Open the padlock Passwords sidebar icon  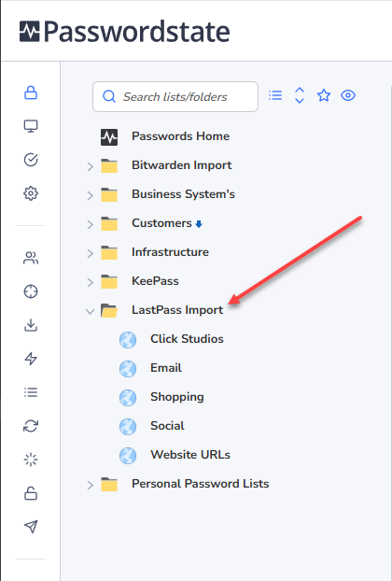click(x=31, y=92)
